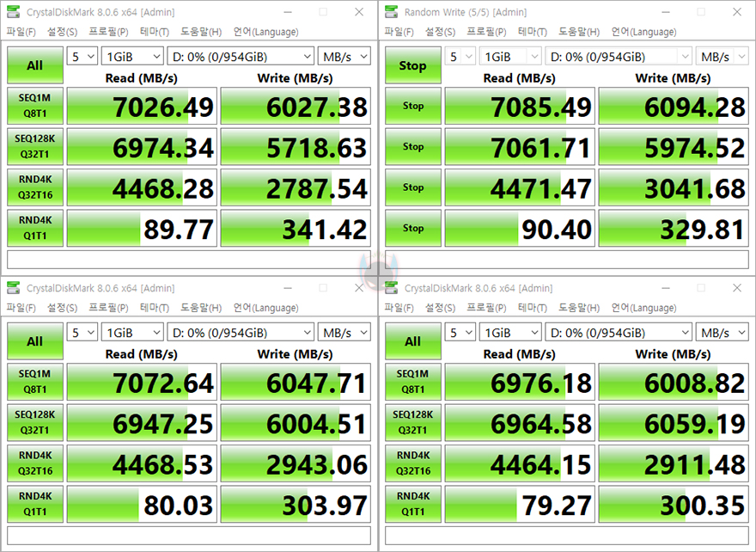Open drive D: dropdown in bottom-left window
Viewport: 756px width, 552px height.
pos(241,333)
